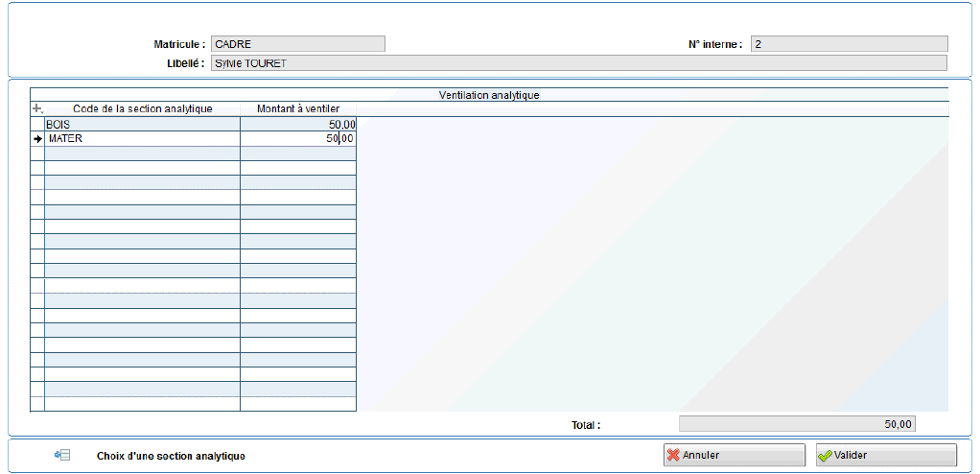Click the Annuler button
Image resolution: width=980 pixels, height=474 pixels.
click(x=734, y=455)
